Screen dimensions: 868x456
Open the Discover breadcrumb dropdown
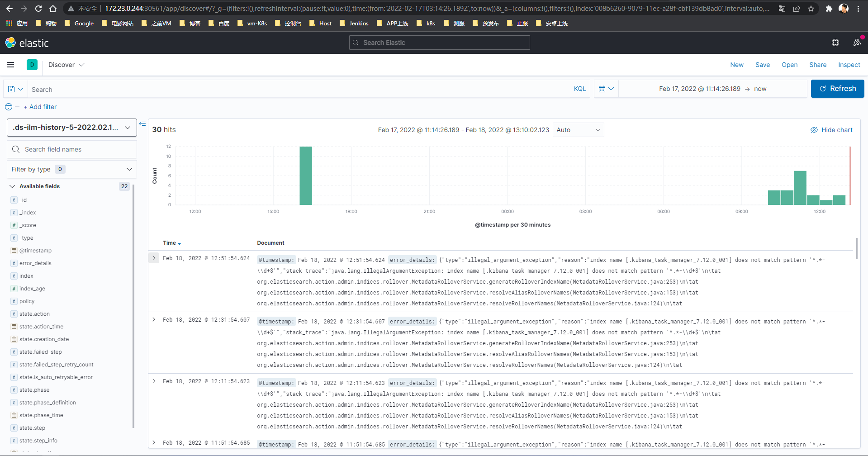tap(66, 65)
